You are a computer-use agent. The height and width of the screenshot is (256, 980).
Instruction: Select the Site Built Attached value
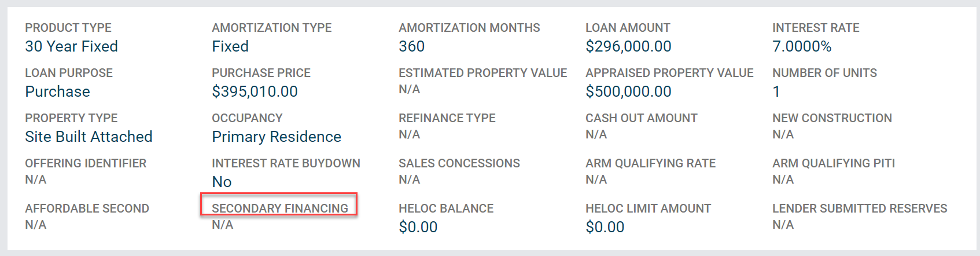pyautogui.click(x=89, y=137)
